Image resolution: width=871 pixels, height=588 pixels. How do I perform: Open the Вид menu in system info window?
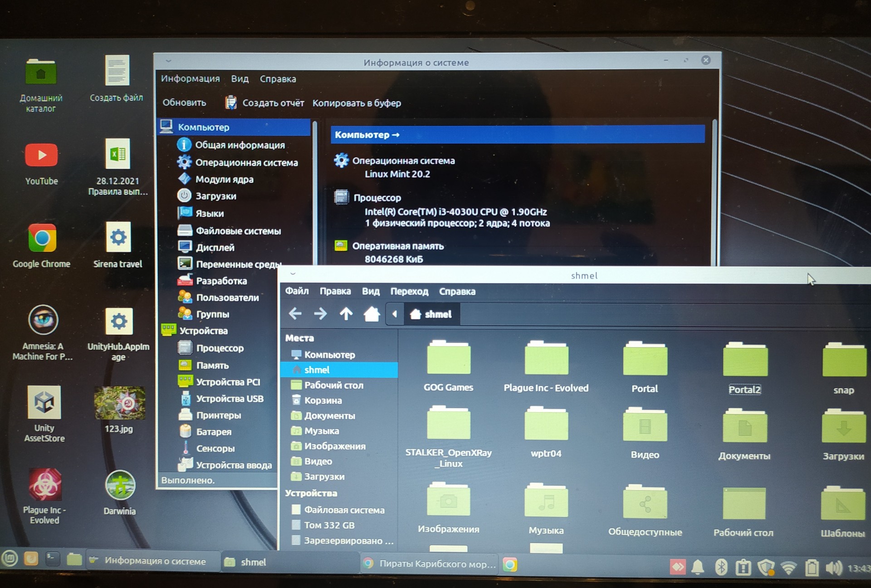coord(240,79)
